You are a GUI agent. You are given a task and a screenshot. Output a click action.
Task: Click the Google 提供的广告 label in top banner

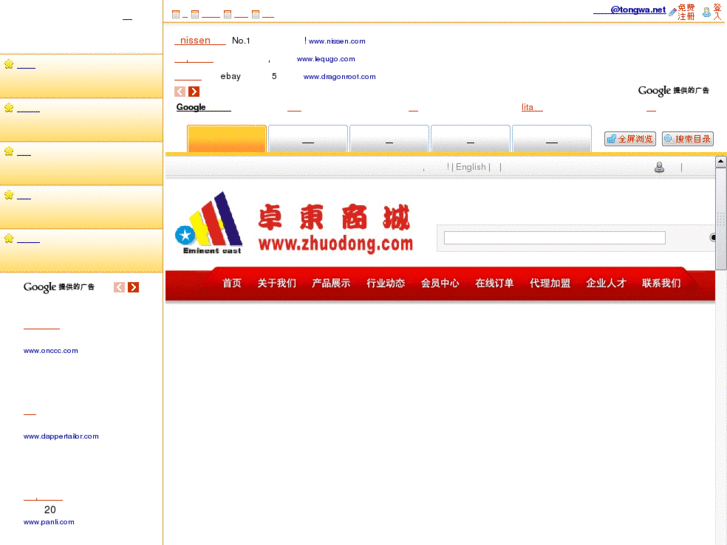click(x=673, y=90)
